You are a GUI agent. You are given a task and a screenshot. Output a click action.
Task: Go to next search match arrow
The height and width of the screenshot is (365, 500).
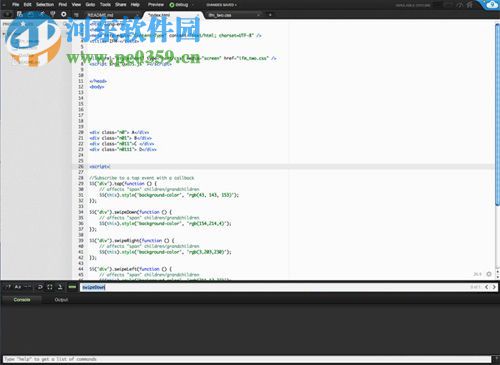[x=494, y=287]
